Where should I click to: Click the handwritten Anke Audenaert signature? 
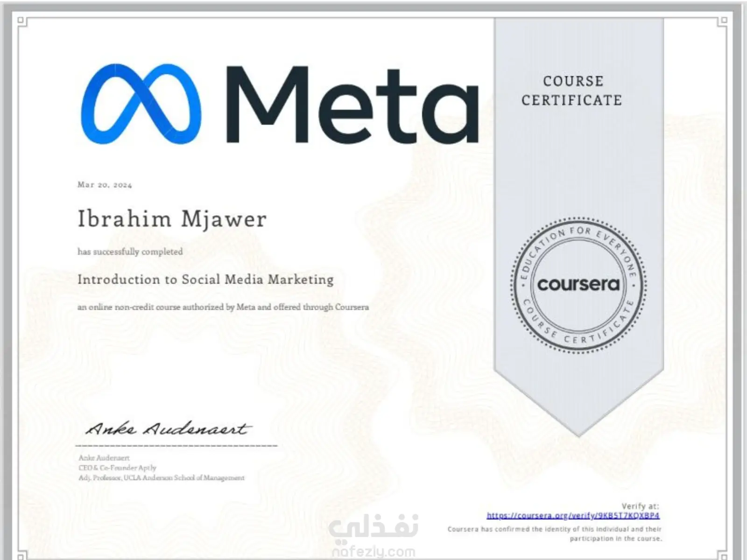tap(168, 428)
